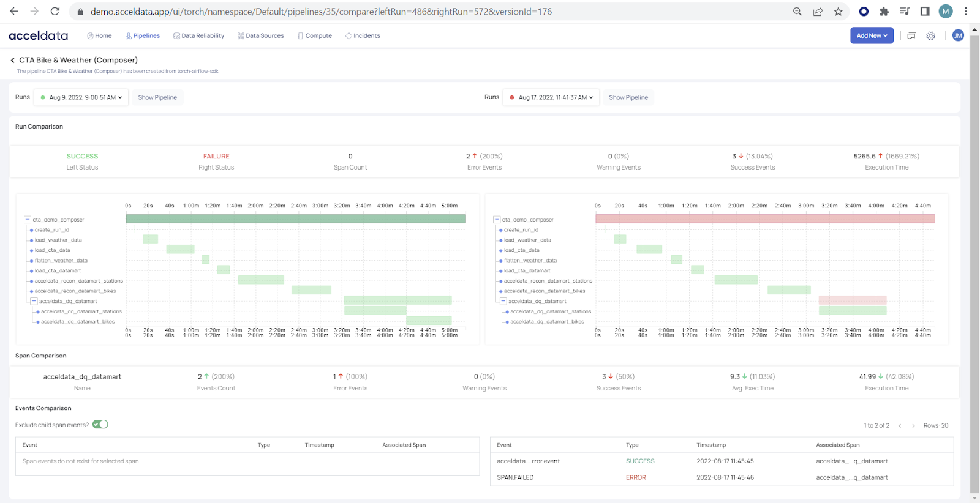Viewport: 980px width, 503px height.
Task: Open the Compute menu
Action: (315, 35)
